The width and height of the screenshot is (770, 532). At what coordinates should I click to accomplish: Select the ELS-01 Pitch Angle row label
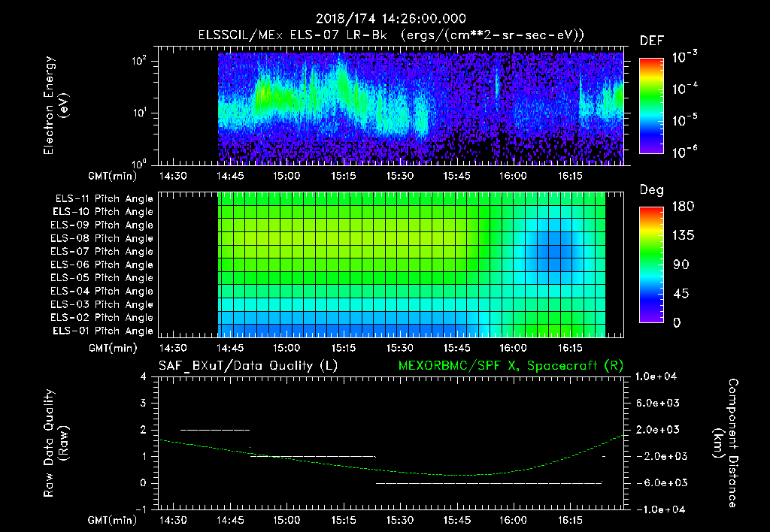point(103,331)
